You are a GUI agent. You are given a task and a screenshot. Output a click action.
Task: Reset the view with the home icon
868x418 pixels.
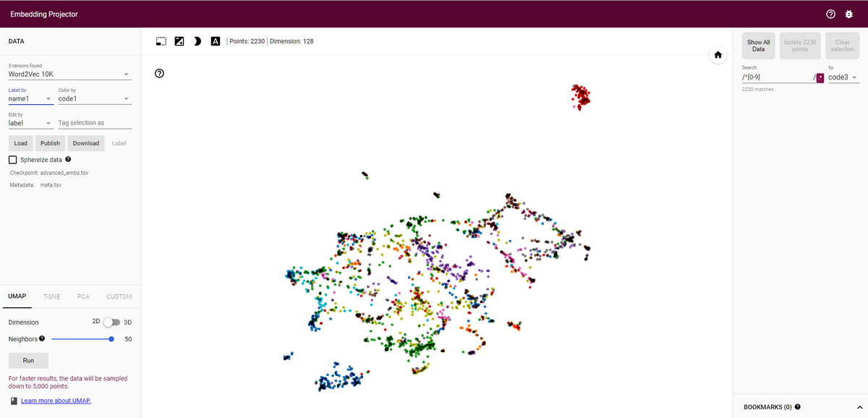tap(718, 55)
